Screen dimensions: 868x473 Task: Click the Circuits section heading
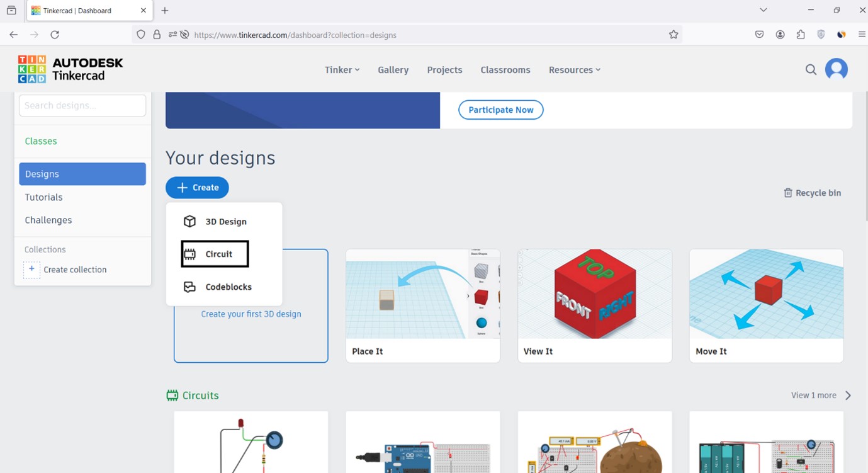coord(201,396)
